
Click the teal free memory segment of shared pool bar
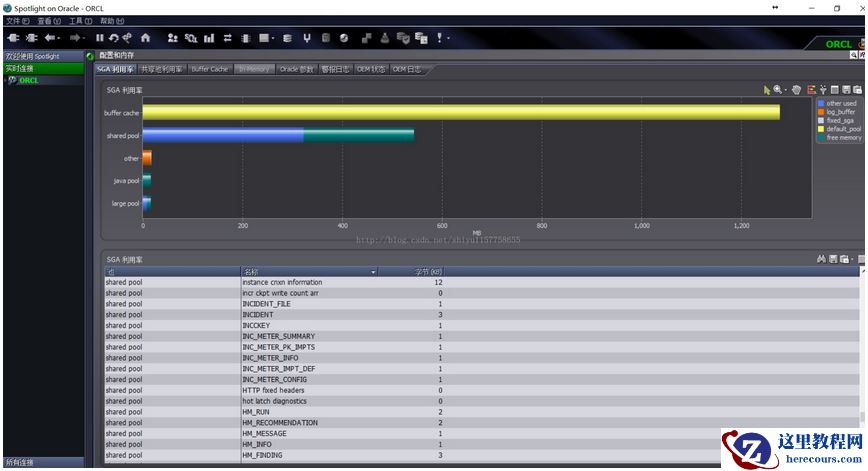pyautogui.click(x=359, y=136)
